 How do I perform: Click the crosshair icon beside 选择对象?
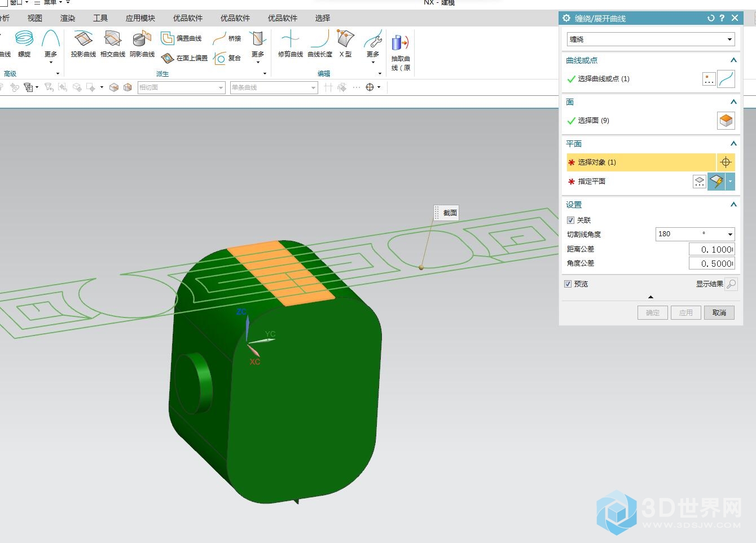[726, 162]
